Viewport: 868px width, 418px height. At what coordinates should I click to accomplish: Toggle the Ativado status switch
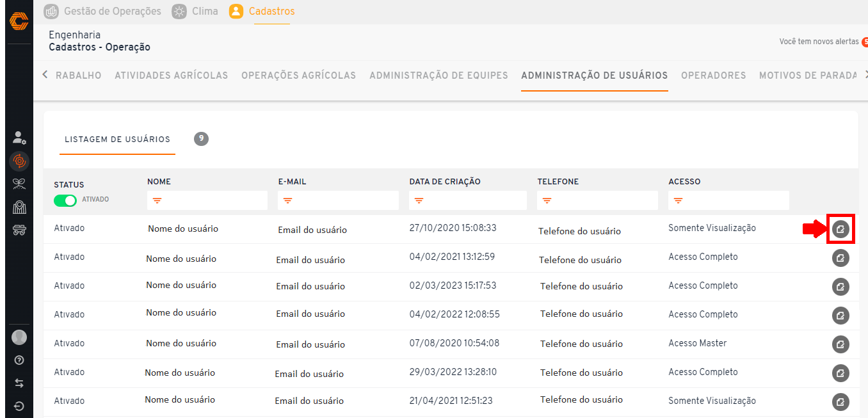coord(65,200)
